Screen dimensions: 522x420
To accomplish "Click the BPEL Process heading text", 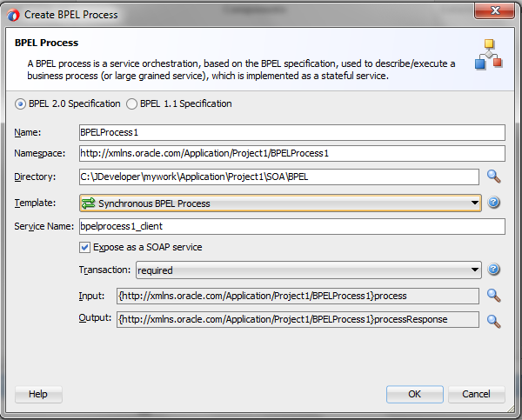I will 47,43.
